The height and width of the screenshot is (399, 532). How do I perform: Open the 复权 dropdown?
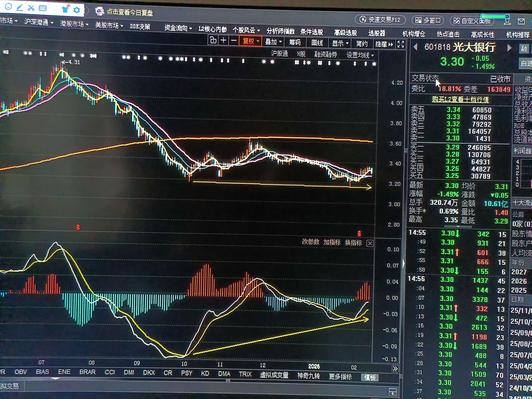tap(250, 41)
